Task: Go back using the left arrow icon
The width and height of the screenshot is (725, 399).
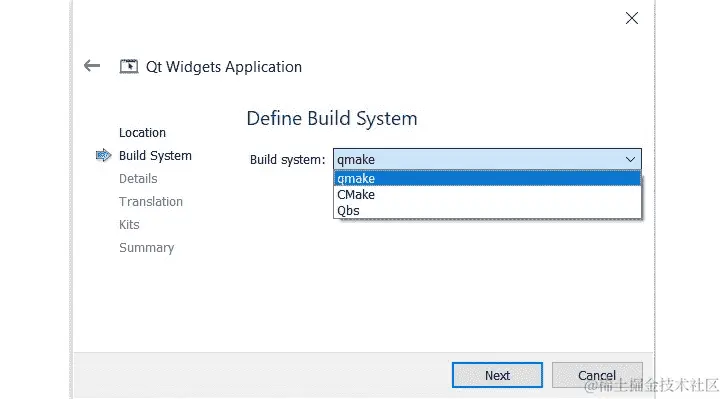Action: point(92,66)
